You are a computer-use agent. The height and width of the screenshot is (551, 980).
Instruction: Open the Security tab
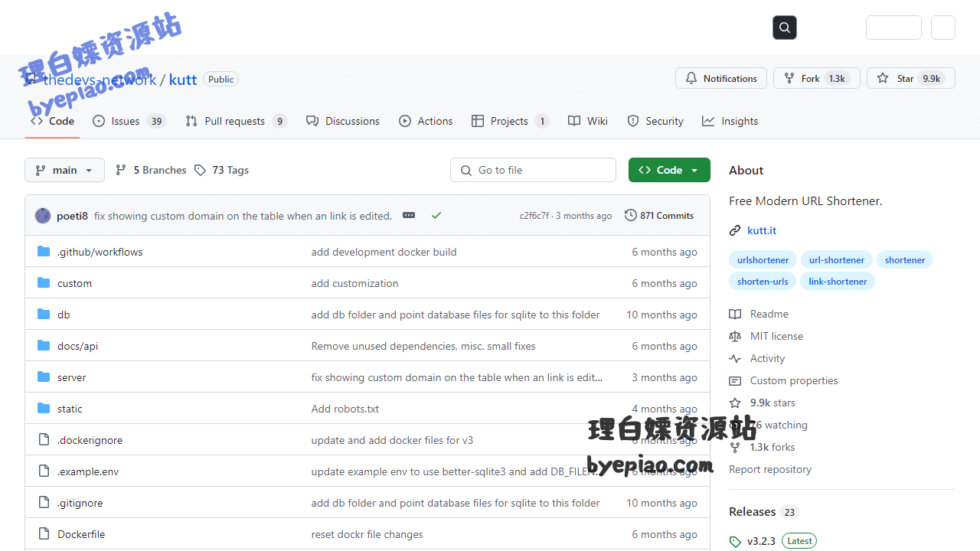[x=655, y=121]
